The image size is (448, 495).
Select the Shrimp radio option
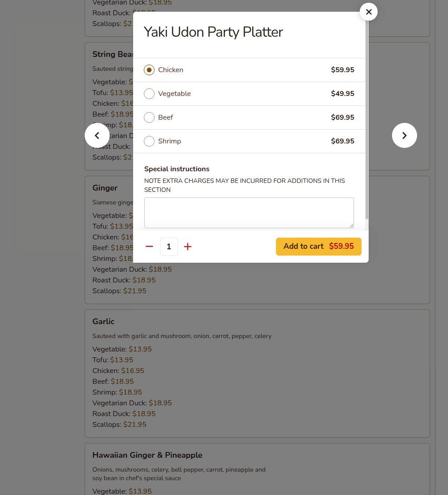tap(149, 141)
